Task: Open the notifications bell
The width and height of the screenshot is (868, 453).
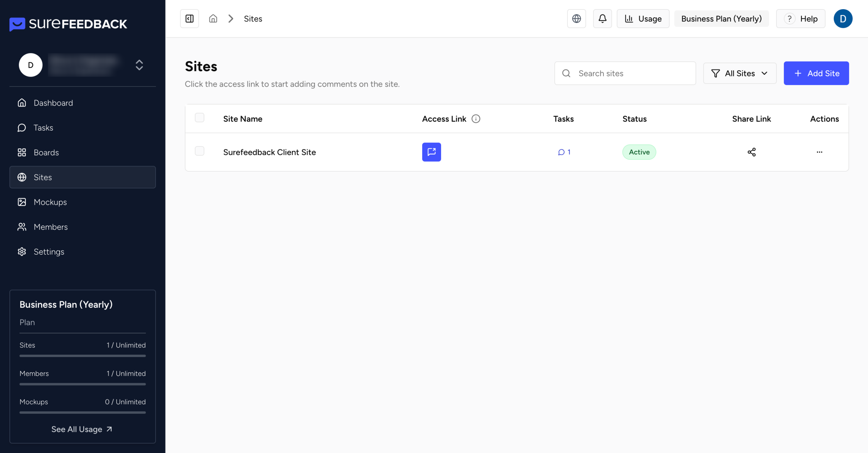Action: [x=602, y=19]
